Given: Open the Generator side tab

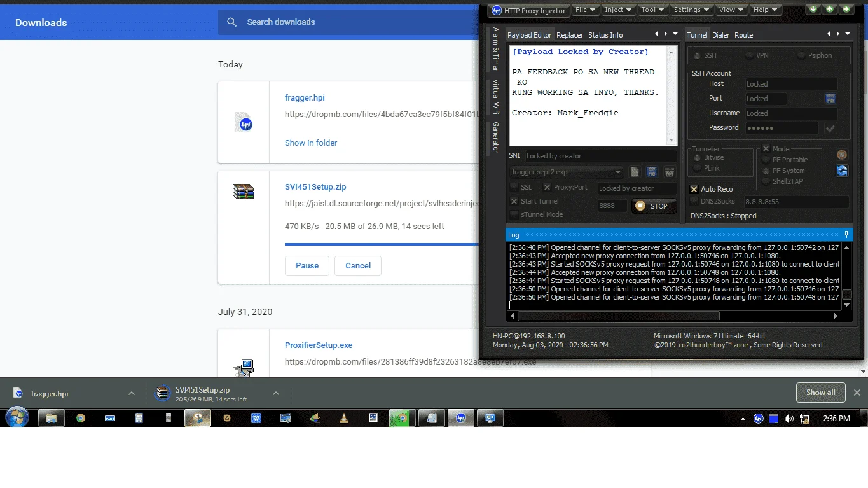Looking at the screenshot, I should [x=496, y=137].
